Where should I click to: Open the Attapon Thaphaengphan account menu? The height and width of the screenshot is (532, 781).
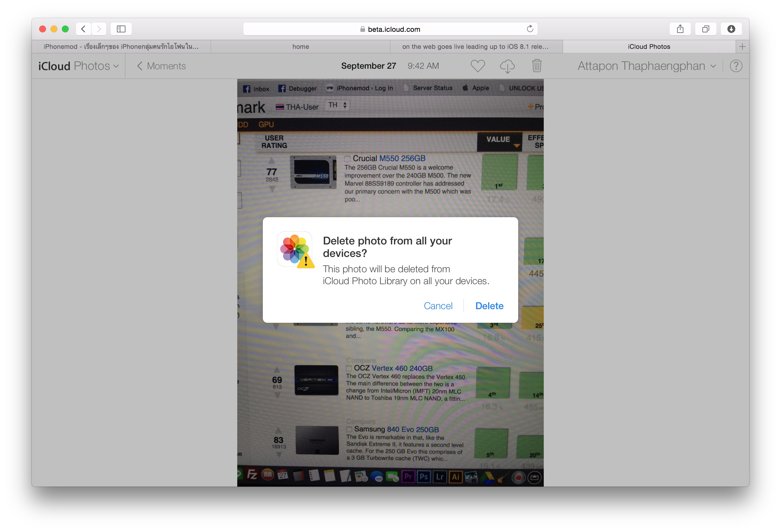646,66
